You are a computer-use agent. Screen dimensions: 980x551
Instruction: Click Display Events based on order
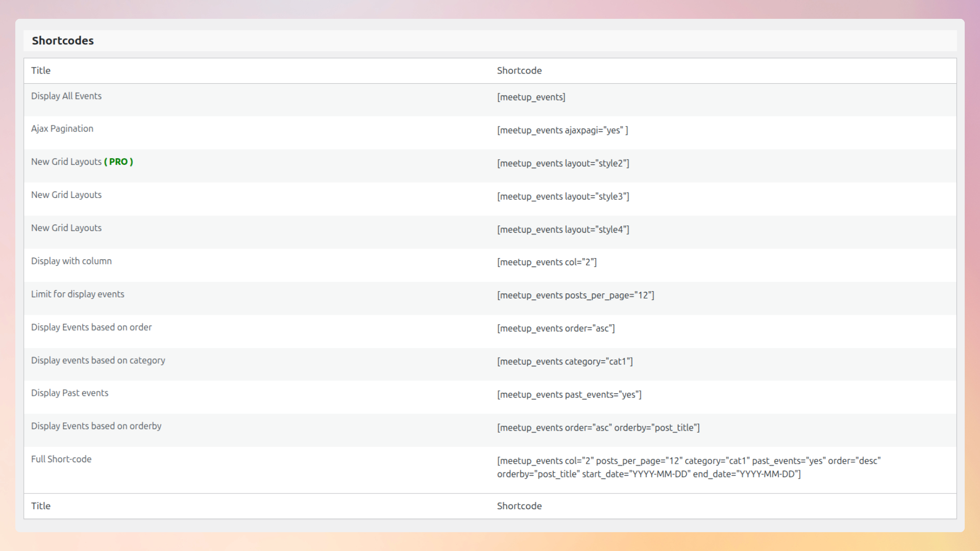[91, 327]
